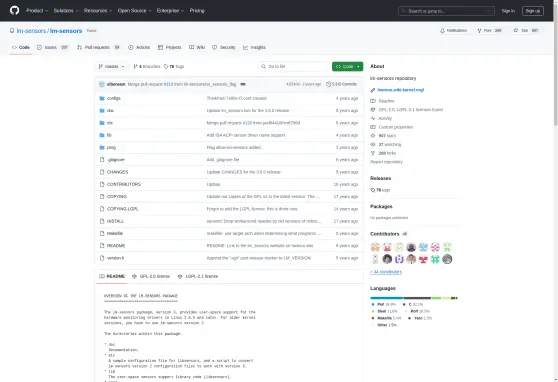This screenshot has height=382, width=558.
Task: Open the lm-sensors owner link
Action: click(31, 31)
